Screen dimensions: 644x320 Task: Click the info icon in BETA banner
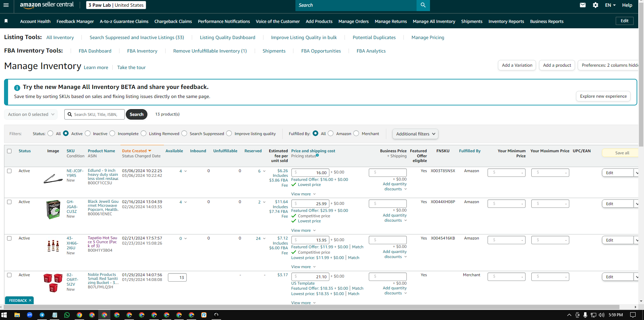[17, 88]
